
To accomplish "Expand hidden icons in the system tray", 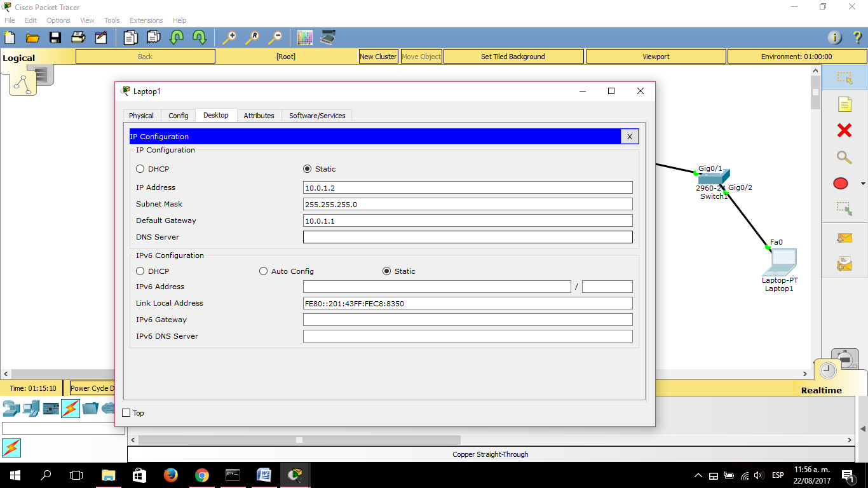I will 698,475.
